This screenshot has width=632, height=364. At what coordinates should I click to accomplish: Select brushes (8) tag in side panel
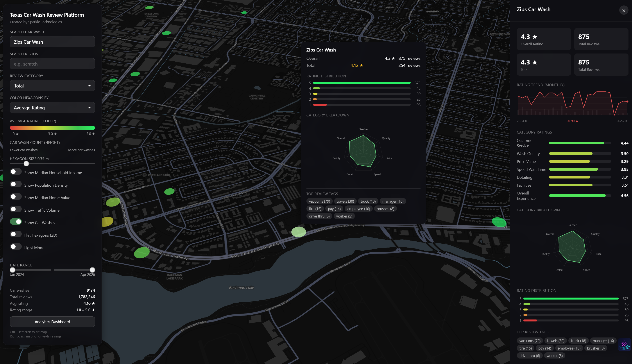point(596,348)
